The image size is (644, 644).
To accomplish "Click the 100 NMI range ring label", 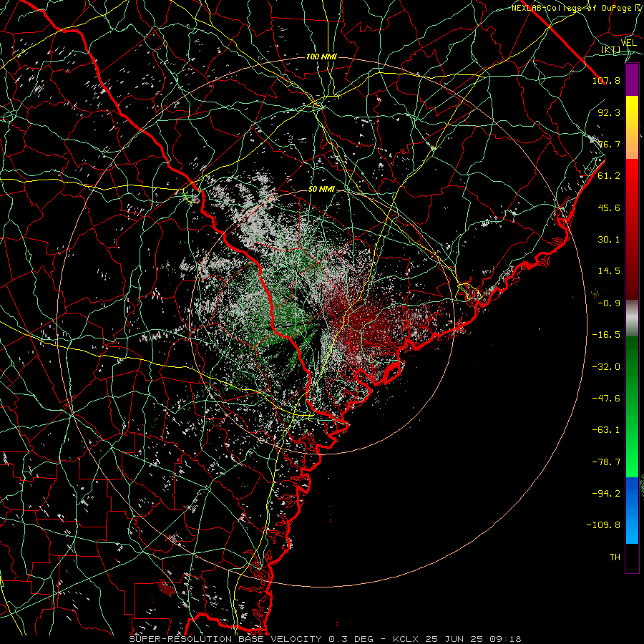I will 321,57.
